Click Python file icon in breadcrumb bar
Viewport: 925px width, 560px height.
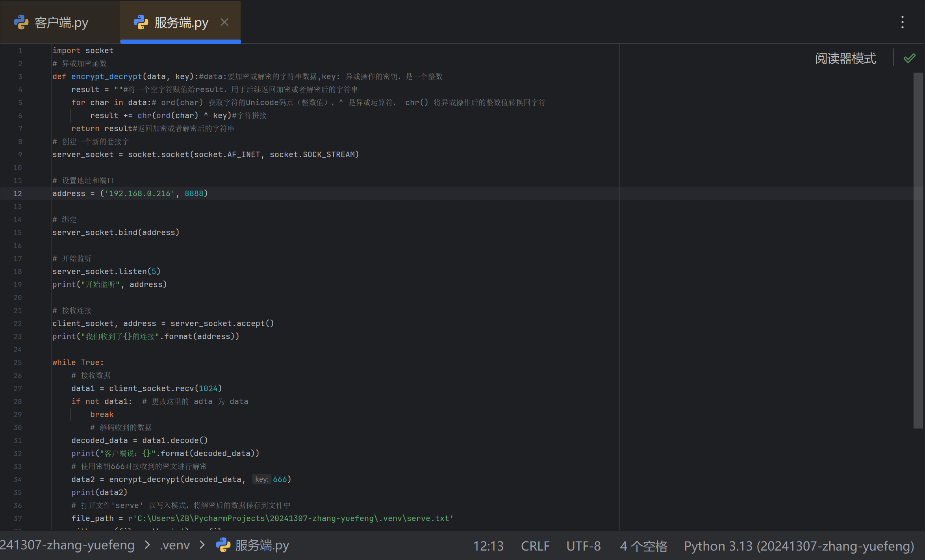point(223,545)
